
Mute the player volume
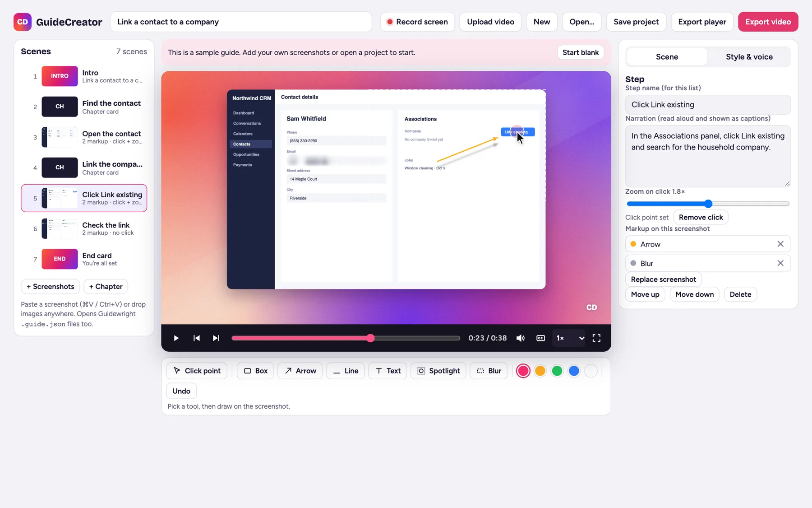(521, 338)
